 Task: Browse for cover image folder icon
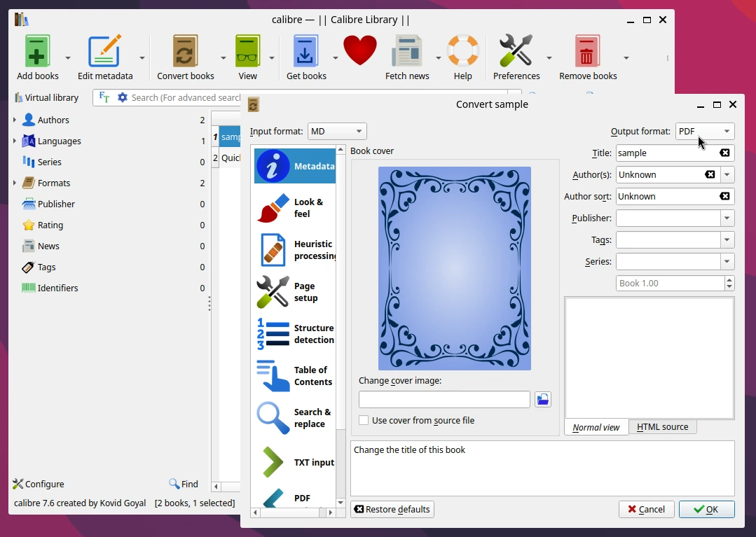tap(542, 400)
